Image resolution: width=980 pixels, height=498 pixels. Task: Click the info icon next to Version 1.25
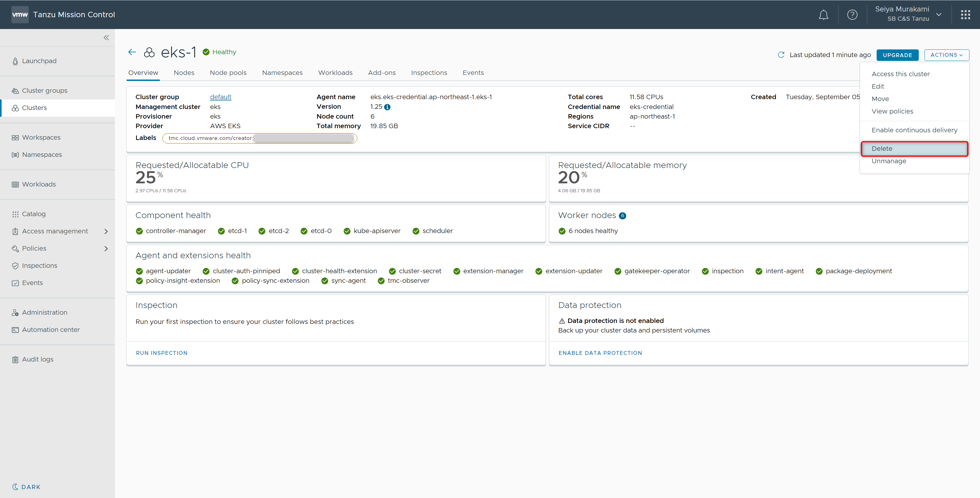(387, 107)
